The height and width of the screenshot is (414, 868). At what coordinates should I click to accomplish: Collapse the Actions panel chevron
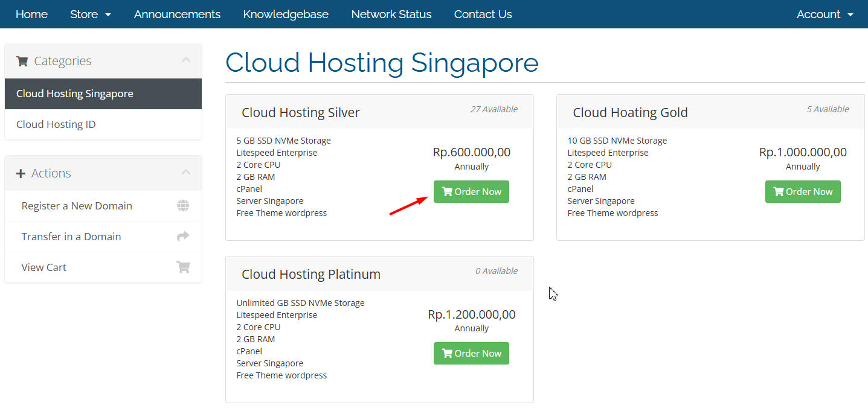coord(186,172)
